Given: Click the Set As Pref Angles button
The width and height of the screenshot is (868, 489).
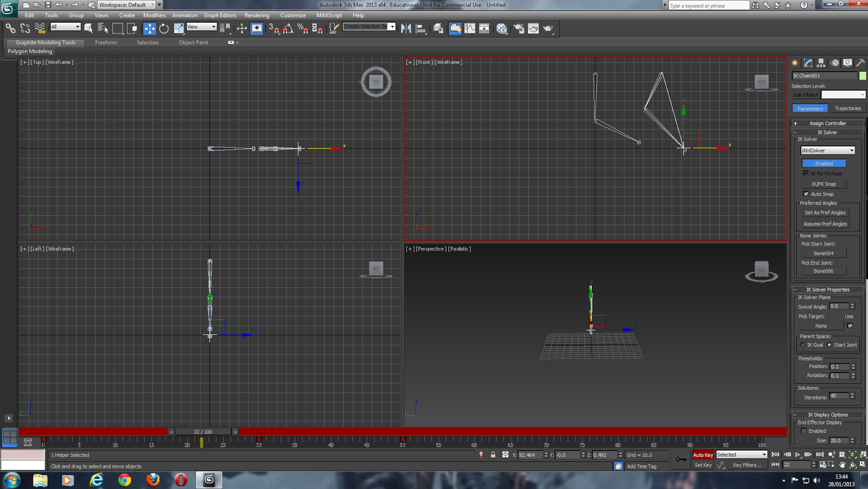Looking at the screenshot, I should 825,213.
